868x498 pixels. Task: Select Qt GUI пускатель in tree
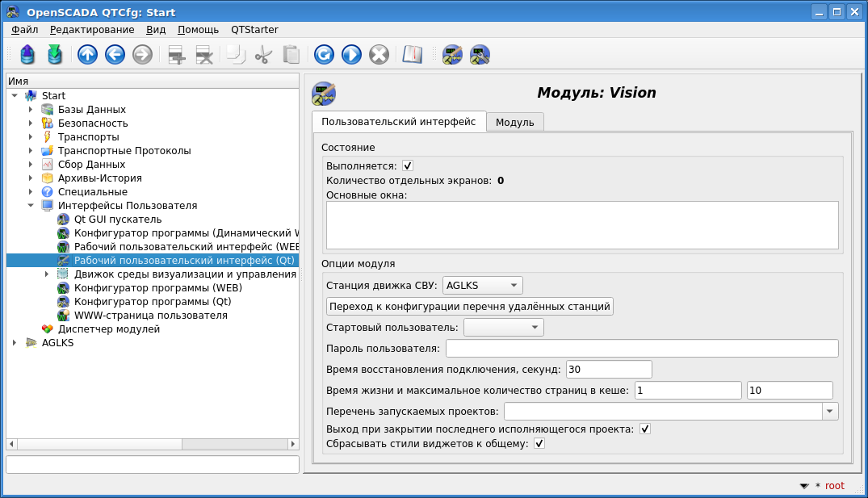[x=118, y=219]
